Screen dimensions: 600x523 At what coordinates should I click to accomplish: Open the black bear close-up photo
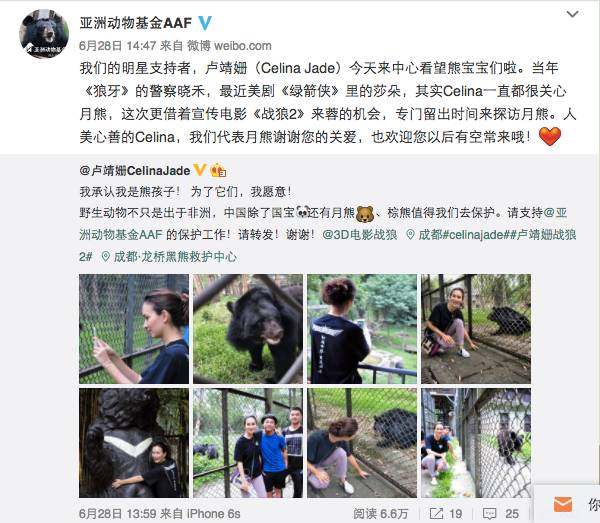pyautogui.click(x=248, y=329)
